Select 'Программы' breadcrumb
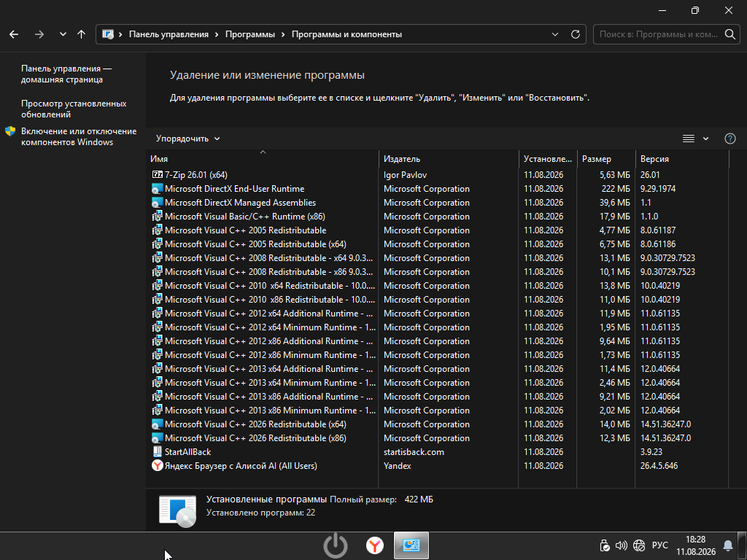Screen dimensions: 747x560 [250, 34]
